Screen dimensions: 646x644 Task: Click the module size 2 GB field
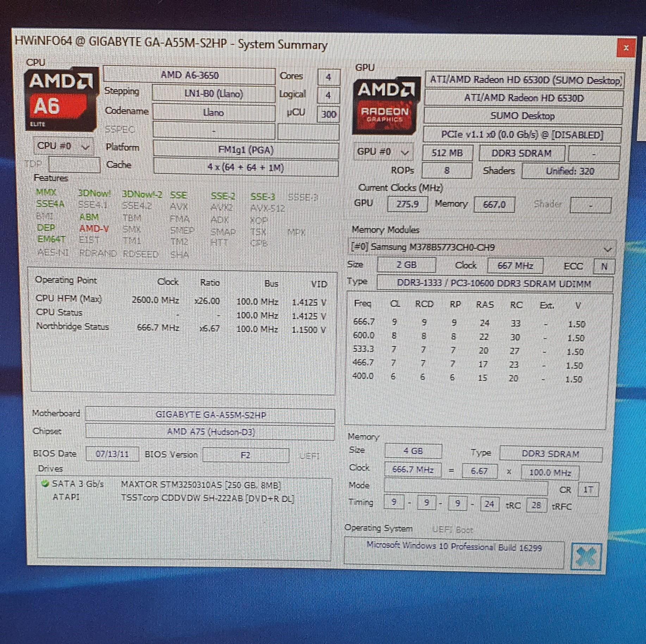click(x=406, y=265)
